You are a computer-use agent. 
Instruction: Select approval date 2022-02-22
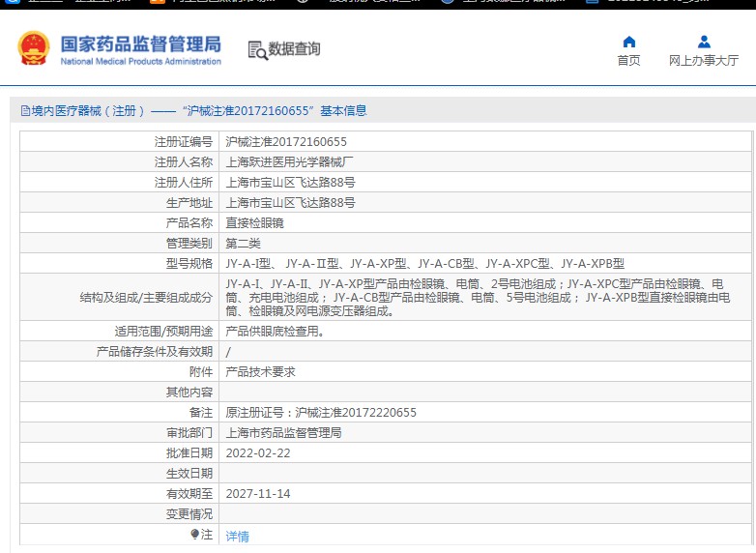(258, 453)
